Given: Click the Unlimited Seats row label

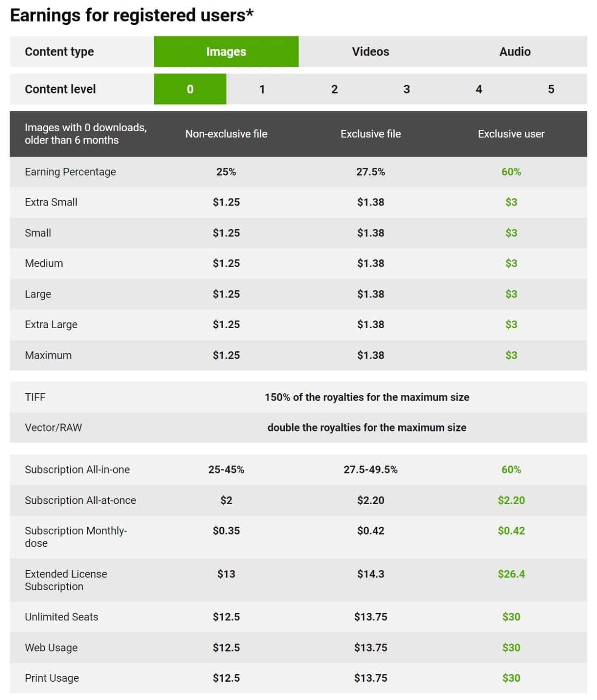Looking at the screenshot, I should click(x=62, y=617).
